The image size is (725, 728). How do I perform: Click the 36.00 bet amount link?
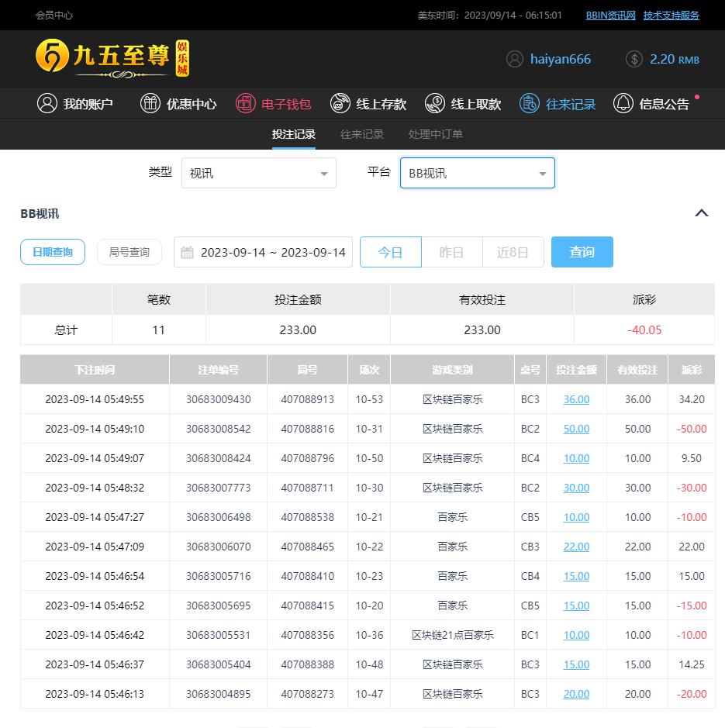(576, 399)
